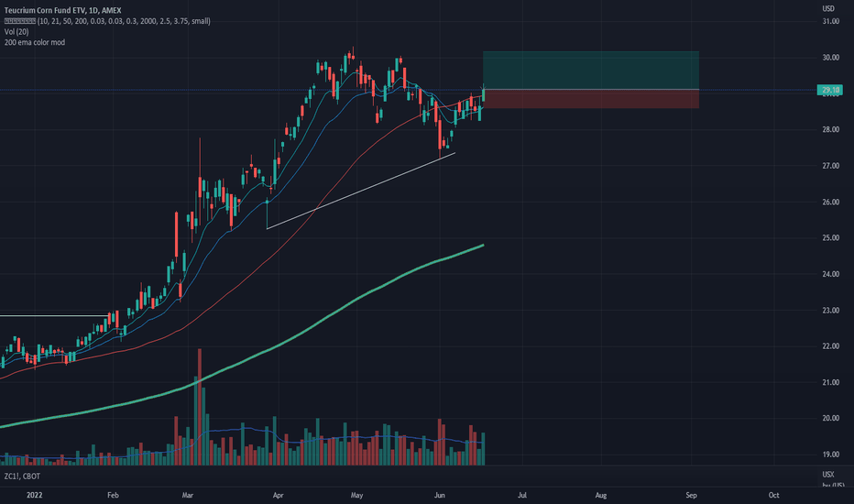
Task: Click the Teucrium Corn Fund ETV symbol title
Action: 62,10
